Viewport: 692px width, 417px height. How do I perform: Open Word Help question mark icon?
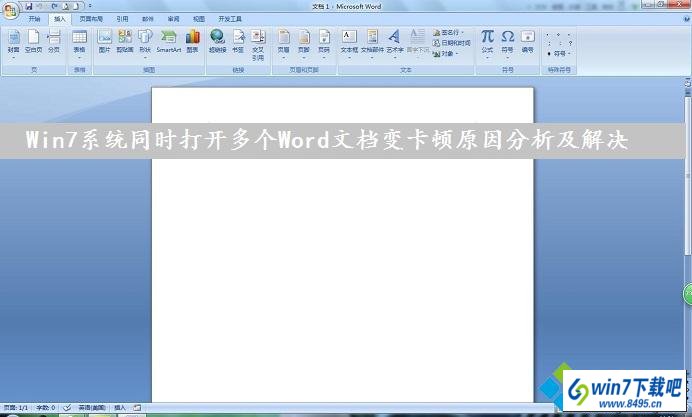point(687,19)
